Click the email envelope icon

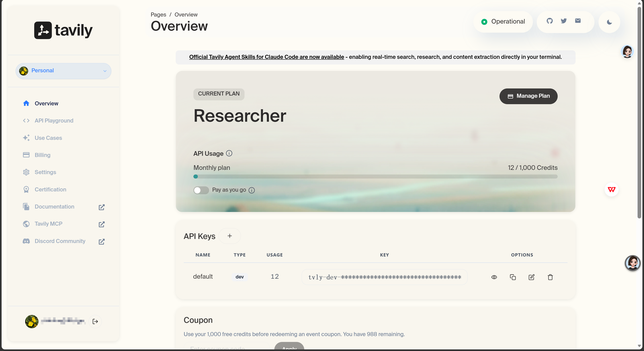point(578,21)
